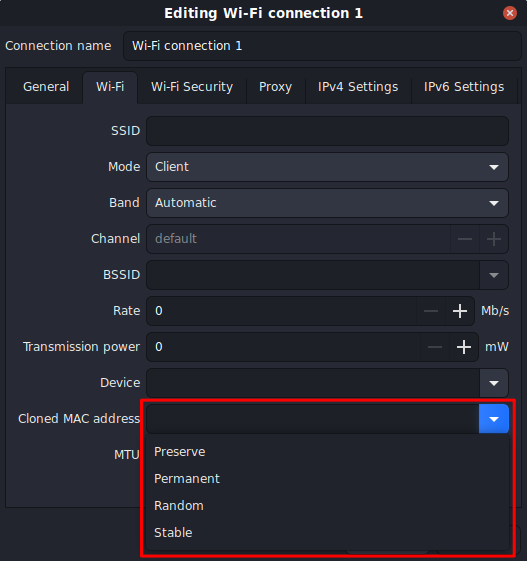The image size is (527, 561).
Task: Select the Wi-Fi tab
Action: (x=110, y=87)
